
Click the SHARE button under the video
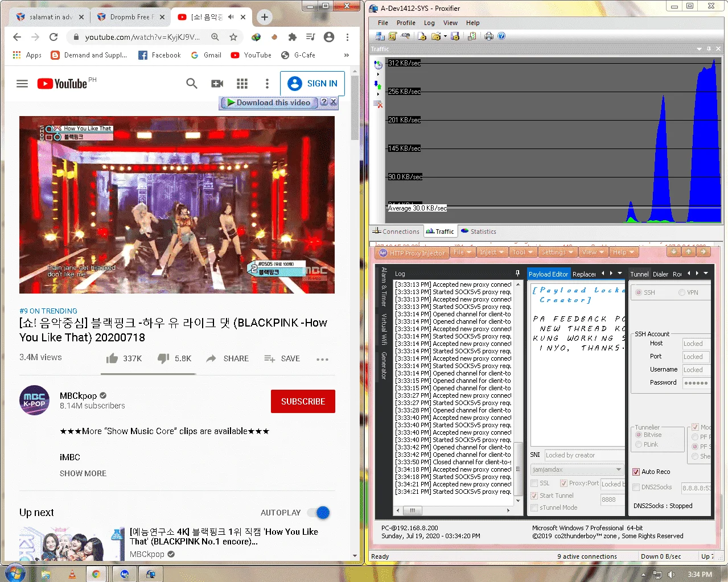(x=228, y=358)
